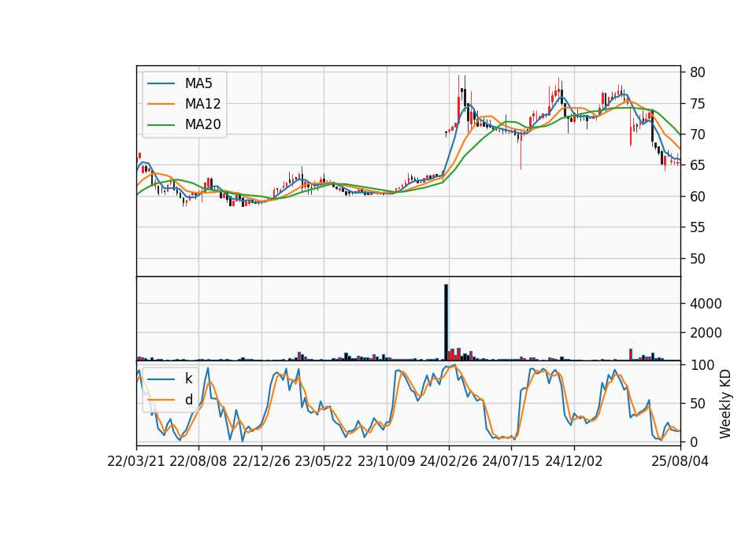Click the 22/12/26 date tick label

261,461
